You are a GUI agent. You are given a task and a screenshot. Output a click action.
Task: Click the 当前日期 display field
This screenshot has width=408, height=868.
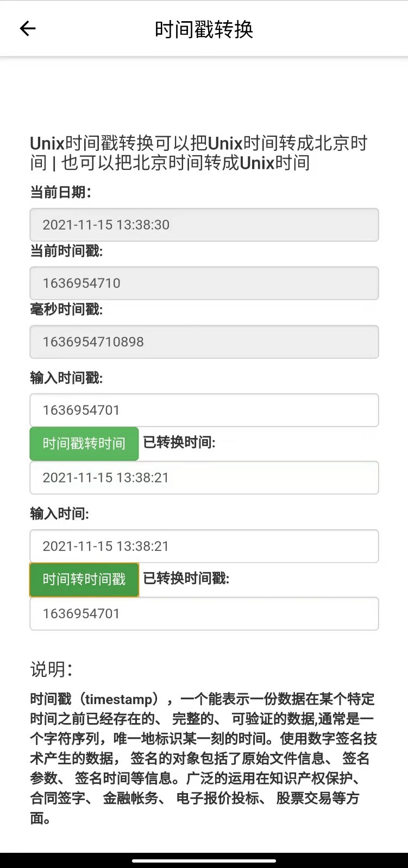click(x=204, y=224)
